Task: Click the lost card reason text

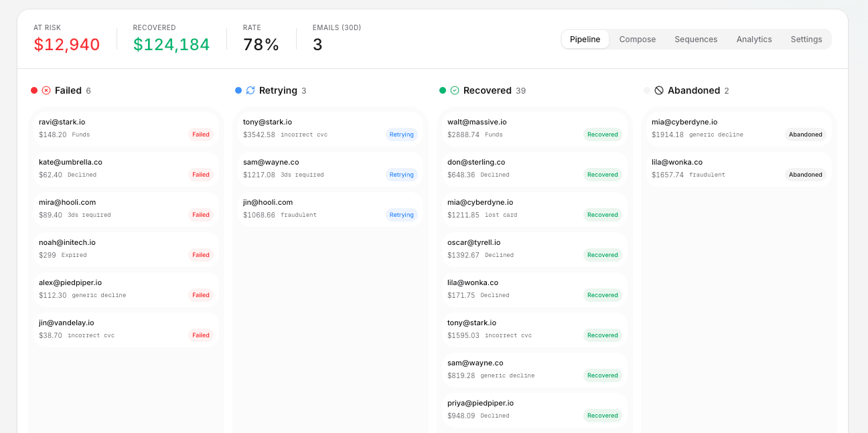Action: [x=501, y=215]
